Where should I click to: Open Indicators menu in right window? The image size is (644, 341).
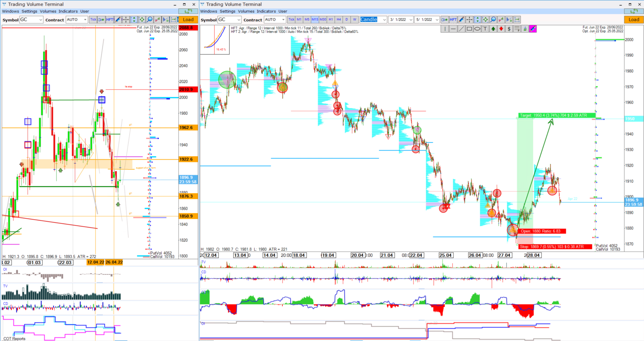[x=266, y=11]
